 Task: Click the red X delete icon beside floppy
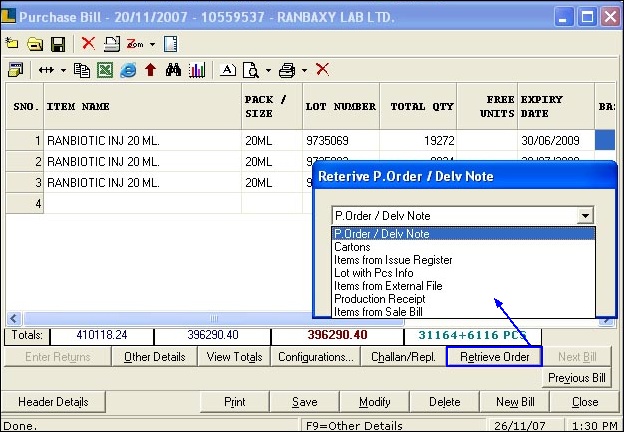(x=88, y=43)
